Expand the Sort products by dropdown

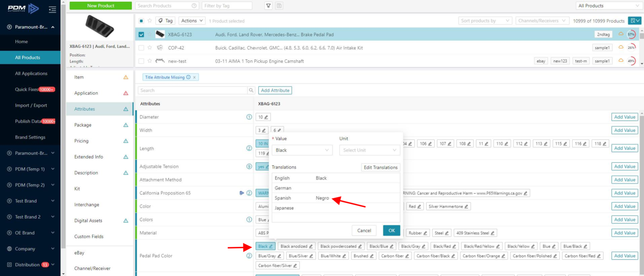pyautogui.click(x=485, y=21)
